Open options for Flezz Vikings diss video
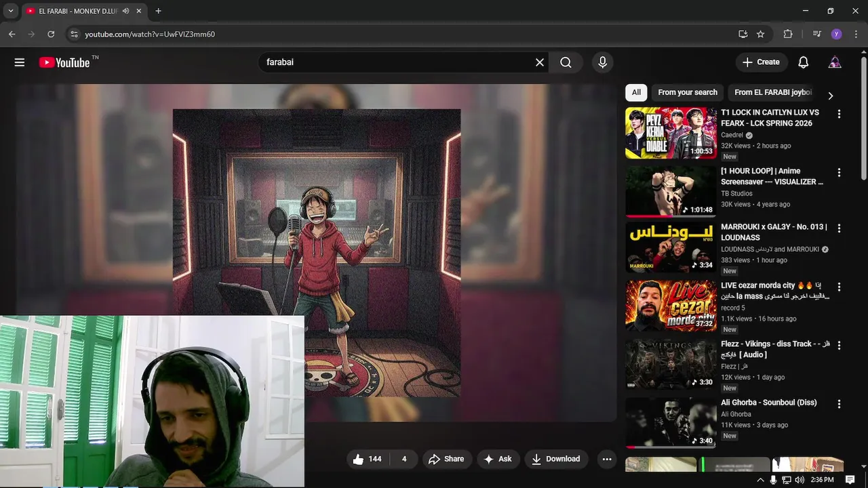This screenshot has width=868, height=488. pos(839,346)
